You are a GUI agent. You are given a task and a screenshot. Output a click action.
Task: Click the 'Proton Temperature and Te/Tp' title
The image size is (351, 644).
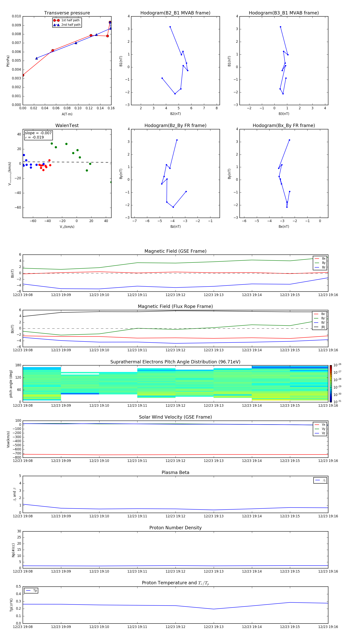175,583
